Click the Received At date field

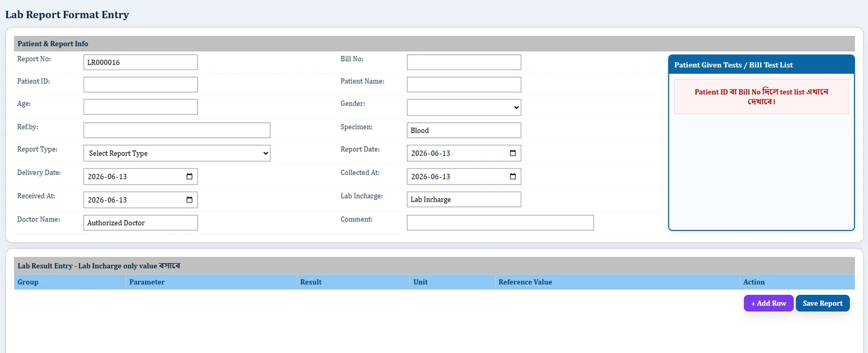click(141, 200)
